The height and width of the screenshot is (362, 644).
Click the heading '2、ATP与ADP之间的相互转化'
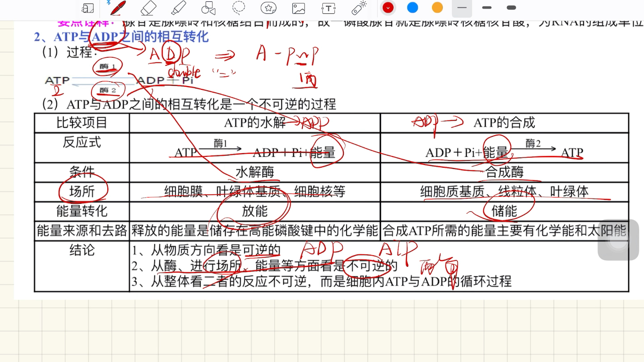coord(122,37)
